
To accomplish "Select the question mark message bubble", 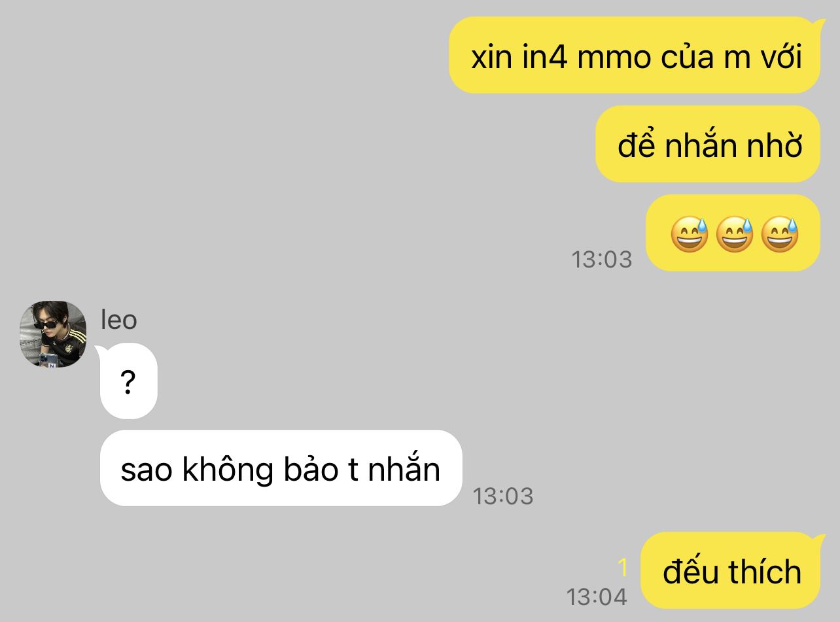I will (128, 381).
